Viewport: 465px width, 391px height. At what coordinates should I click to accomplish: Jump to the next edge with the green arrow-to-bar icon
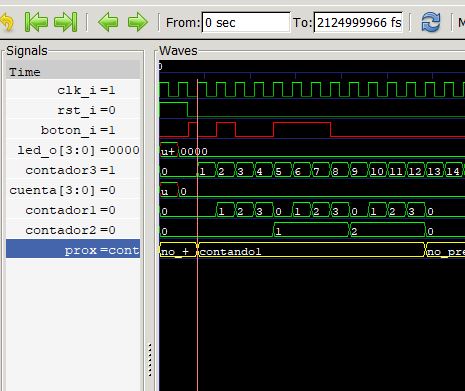tap(66, 22)
